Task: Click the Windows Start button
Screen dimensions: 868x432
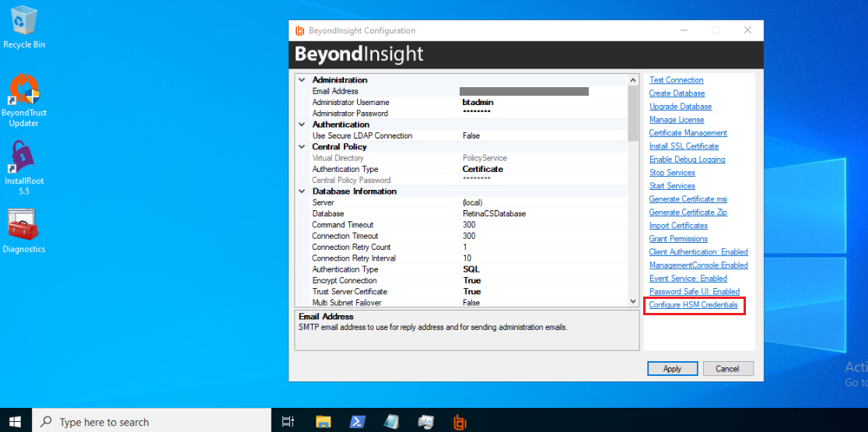Action: click(16, 421)
